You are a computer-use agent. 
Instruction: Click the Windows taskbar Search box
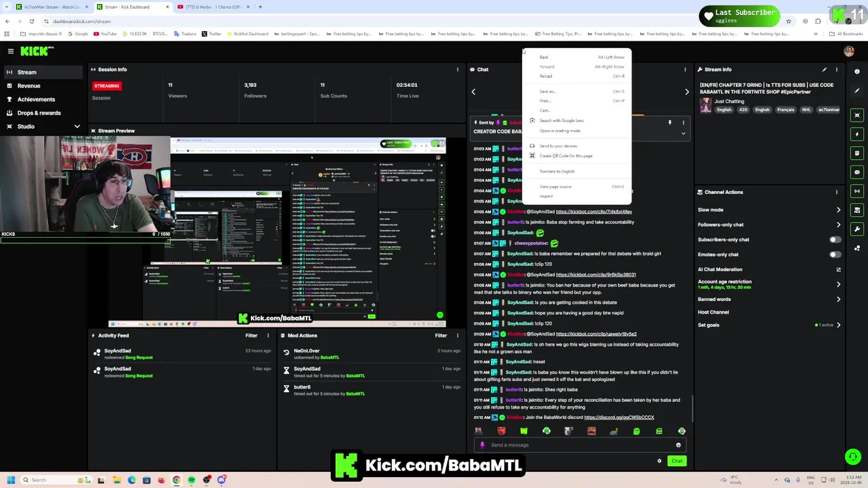pyautogui.click(x=56, y=480)
